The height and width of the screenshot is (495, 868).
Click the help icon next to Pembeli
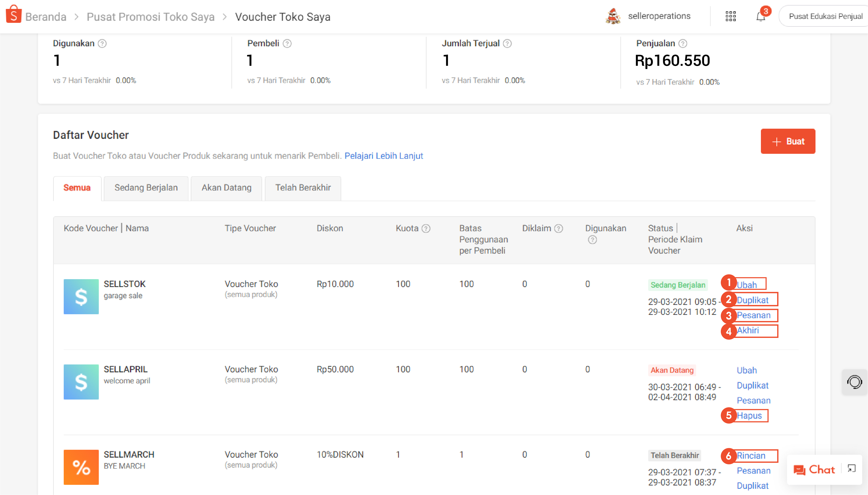click(x=287, y=44)
